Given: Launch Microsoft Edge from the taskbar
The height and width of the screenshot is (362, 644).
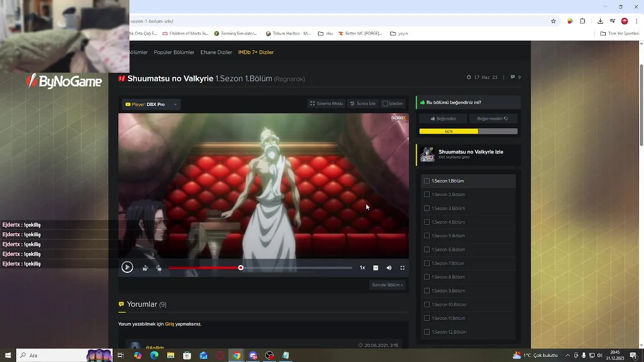Looking at the screenshot, I should (x=154, y=355).
